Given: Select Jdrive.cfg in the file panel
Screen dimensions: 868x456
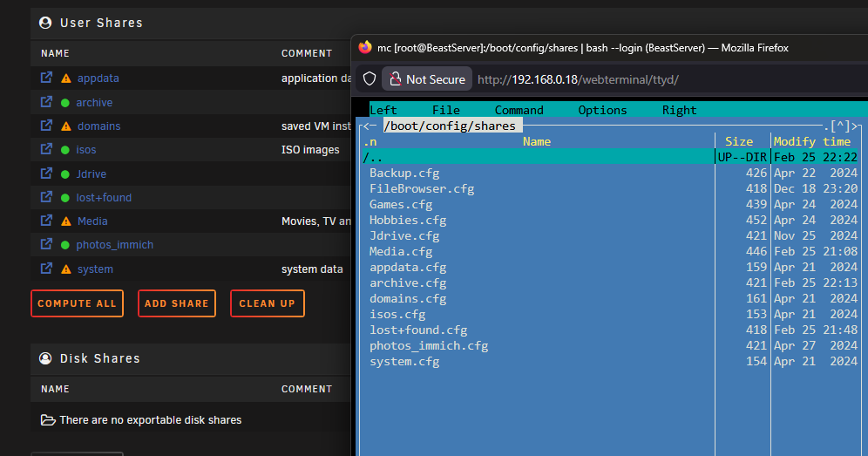Looking at the screenshot, I should 404,235.
